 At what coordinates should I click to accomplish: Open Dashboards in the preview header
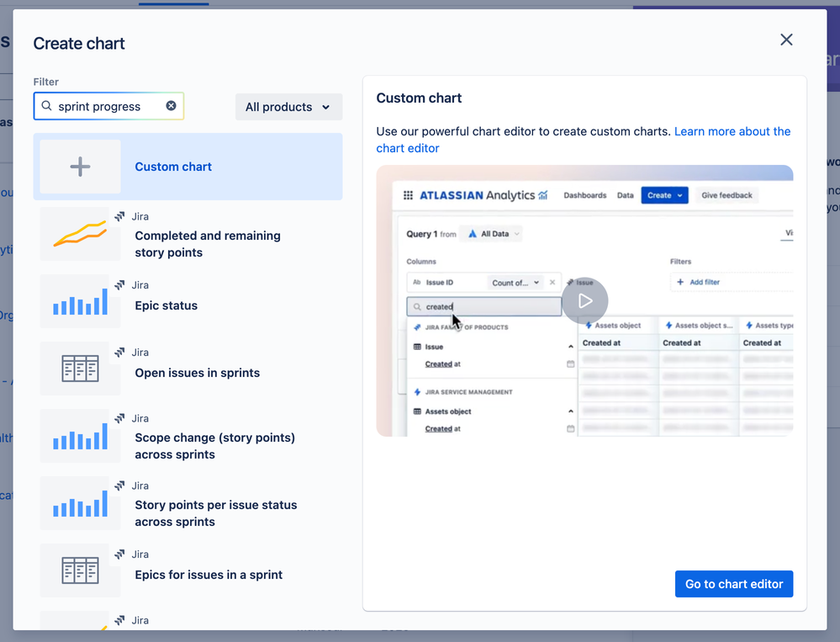pyautogui.click(x=585, y=195)
